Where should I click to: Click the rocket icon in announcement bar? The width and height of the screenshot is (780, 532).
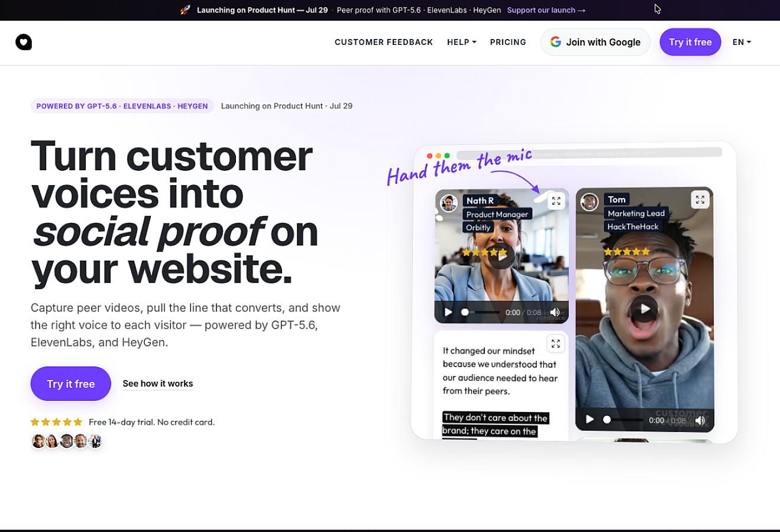pos(185,10)
